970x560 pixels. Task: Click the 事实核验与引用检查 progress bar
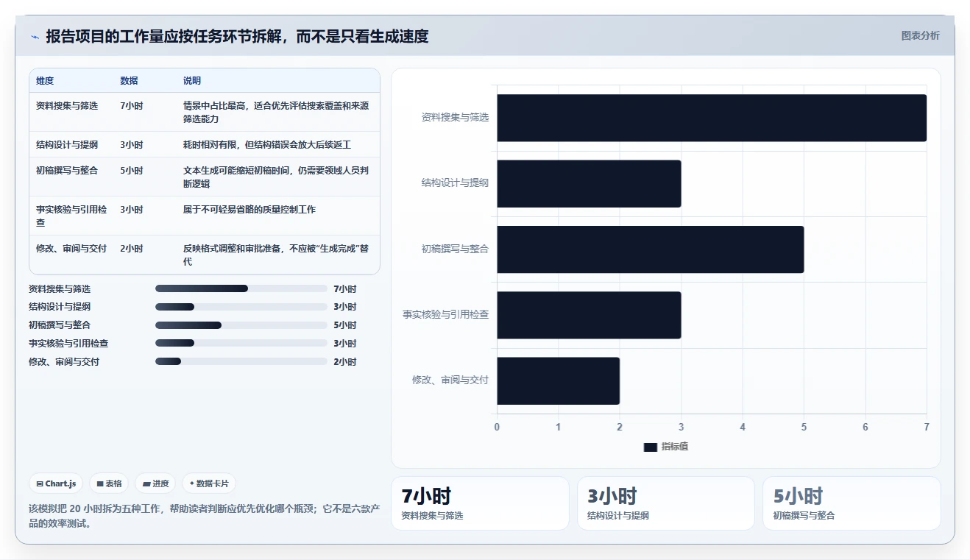tap(241, 343)
